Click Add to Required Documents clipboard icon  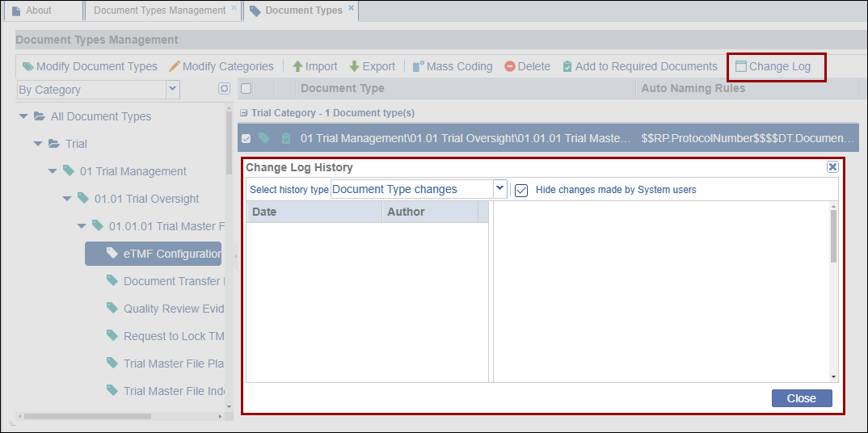coord(567,67)
